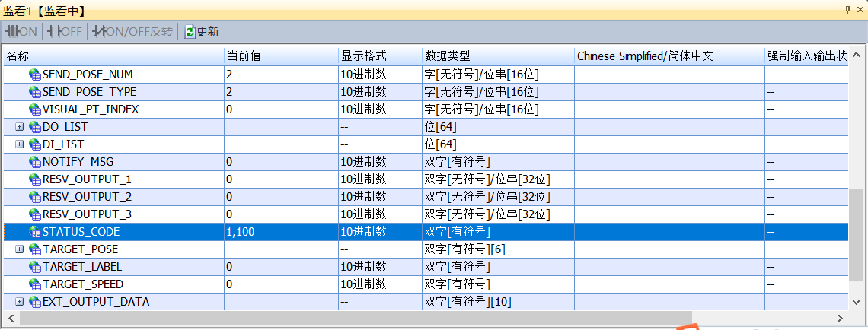Select the TARGET_SPEED row name
This screenshot has height=330, width=868.
coord(83,284)
